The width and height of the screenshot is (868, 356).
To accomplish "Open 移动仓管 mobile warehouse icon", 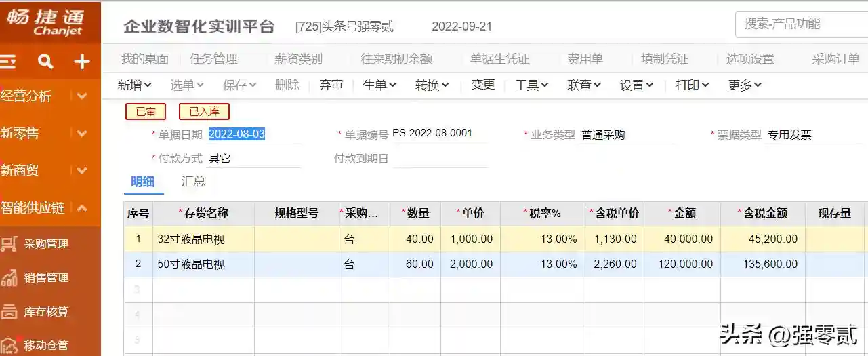I will (x=9, y=345).
